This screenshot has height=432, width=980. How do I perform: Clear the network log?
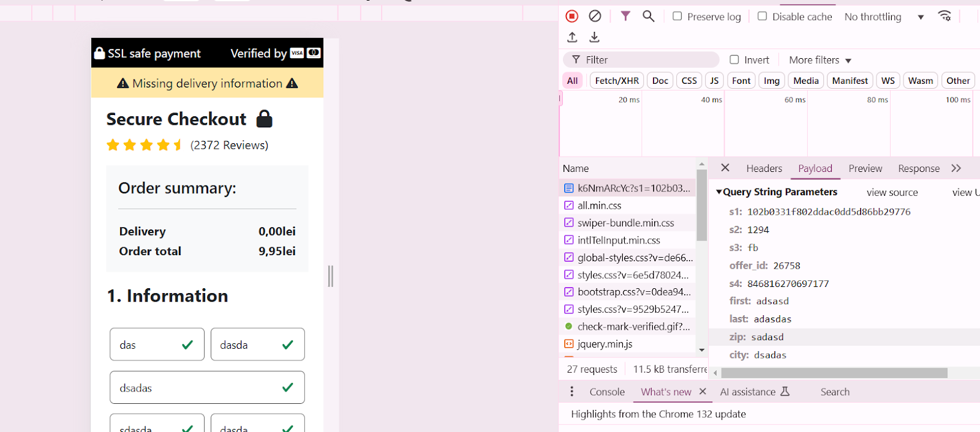click(595, 17)
